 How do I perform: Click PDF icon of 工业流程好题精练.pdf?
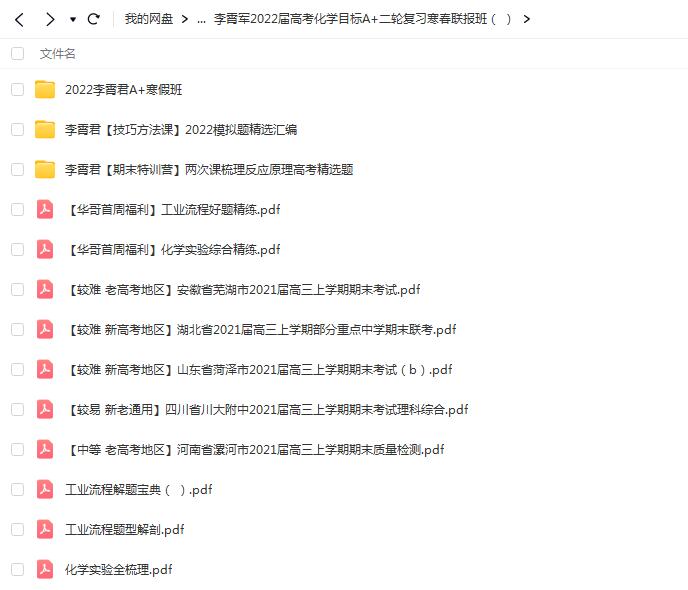tap(45, 209)
